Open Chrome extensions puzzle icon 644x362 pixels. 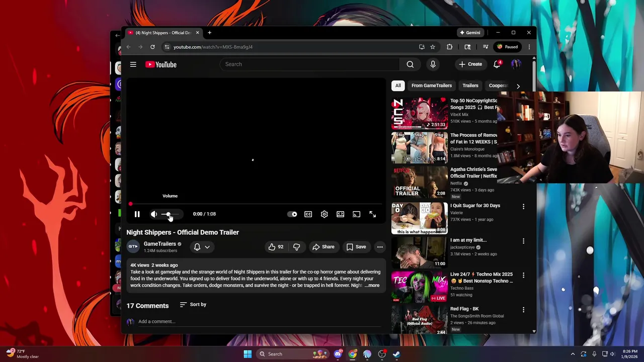(x=450, y=47)
